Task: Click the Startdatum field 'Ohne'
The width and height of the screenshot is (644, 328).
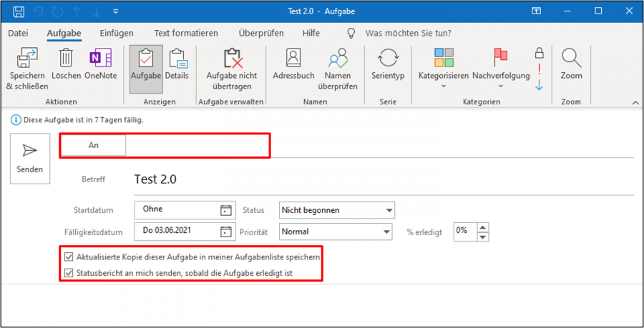Action: 177,209
